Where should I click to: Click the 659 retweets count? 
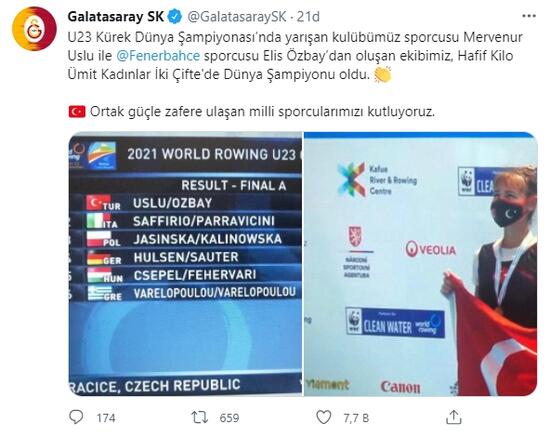click(x=229, y=418)
